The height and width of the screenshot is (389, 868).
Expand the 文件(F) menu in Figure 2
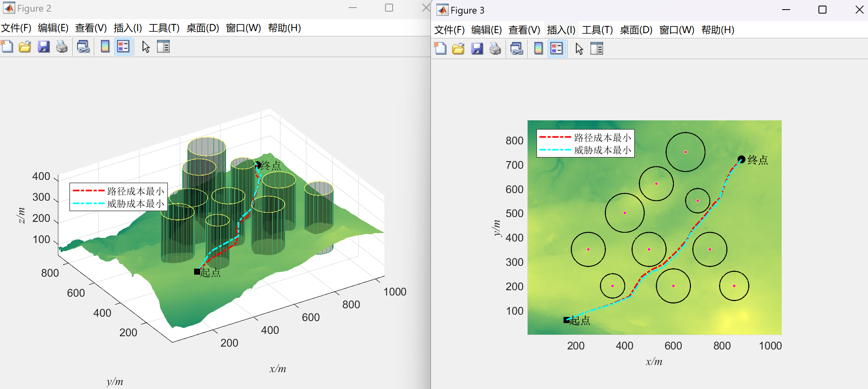16,28
